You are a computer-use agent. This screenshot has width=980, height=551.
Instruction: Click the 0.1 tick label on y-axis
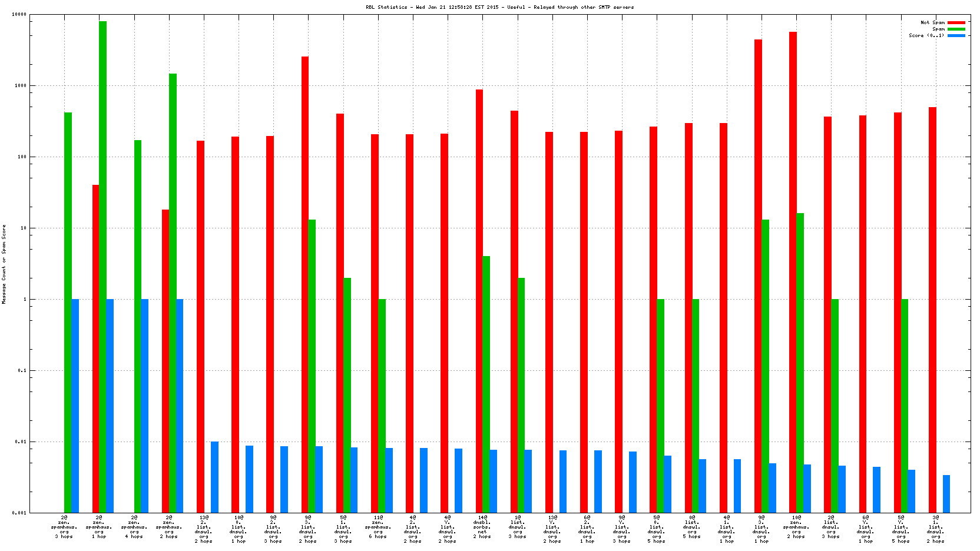(x=21, y=370)
